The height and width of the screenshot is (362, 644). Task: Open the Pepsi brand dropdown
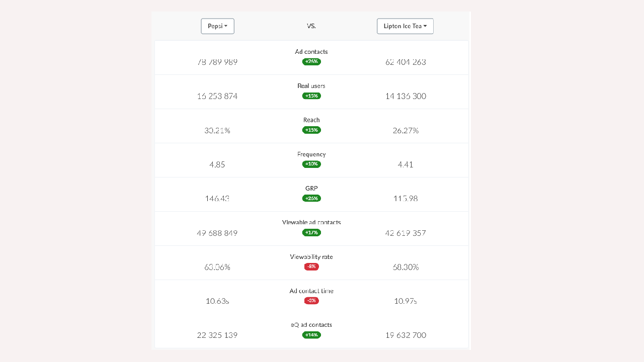coord(217,26)
